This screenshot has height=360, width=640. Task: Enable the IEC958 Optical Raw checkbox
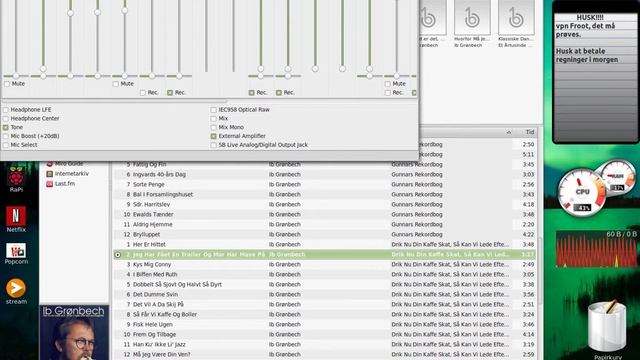(x=213, y=110)
